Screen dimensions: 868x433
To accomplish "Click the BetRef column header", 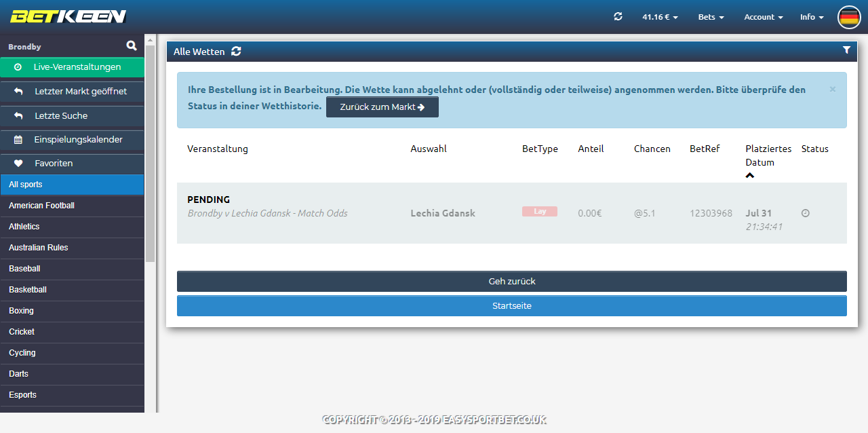I will point(705,149).
